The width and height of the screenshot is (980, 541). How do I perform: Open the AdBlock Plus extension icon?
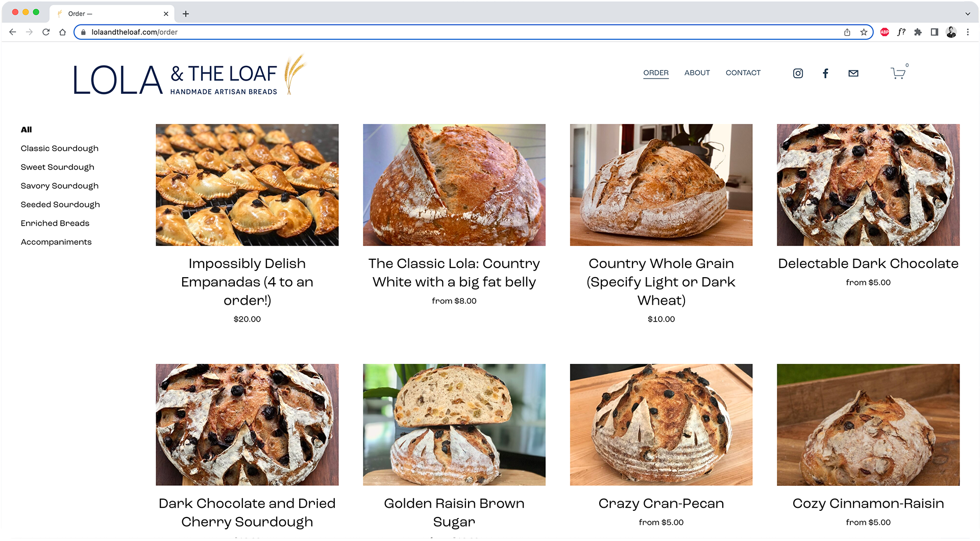click(885, 32)
